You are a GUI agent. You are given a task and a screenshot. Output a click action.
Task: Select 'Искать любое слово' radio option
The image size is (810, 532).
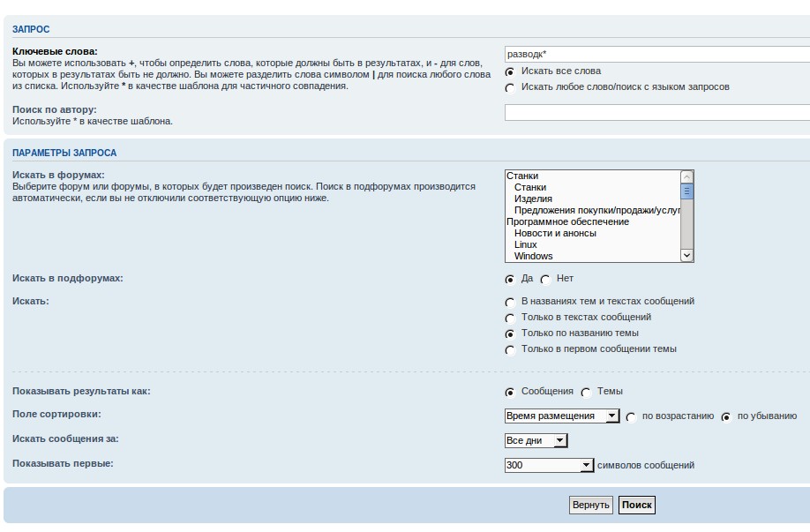pos(510,88)
